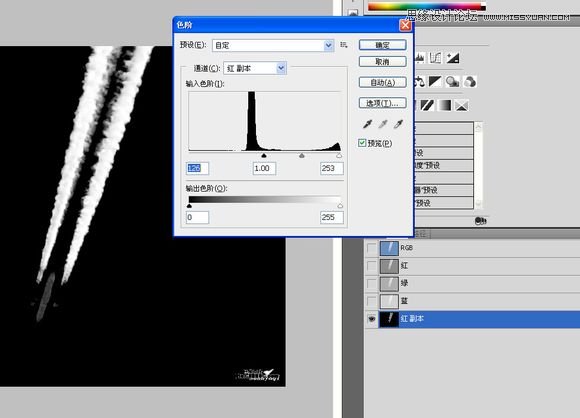This screenshot has height=418, width=580.
Task: Add a Black & White adjustment icon
Action: point(435,81)
